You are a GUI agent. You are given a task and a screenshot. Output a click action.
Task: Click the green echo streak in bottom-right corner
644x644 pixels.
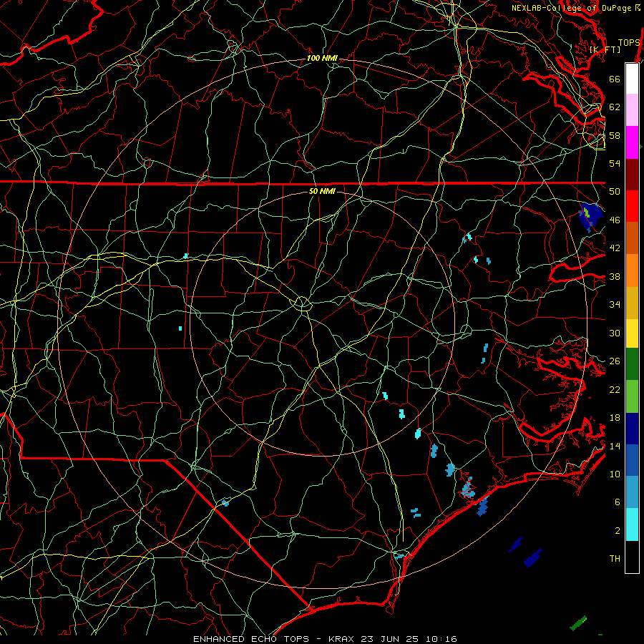(578, 623)
